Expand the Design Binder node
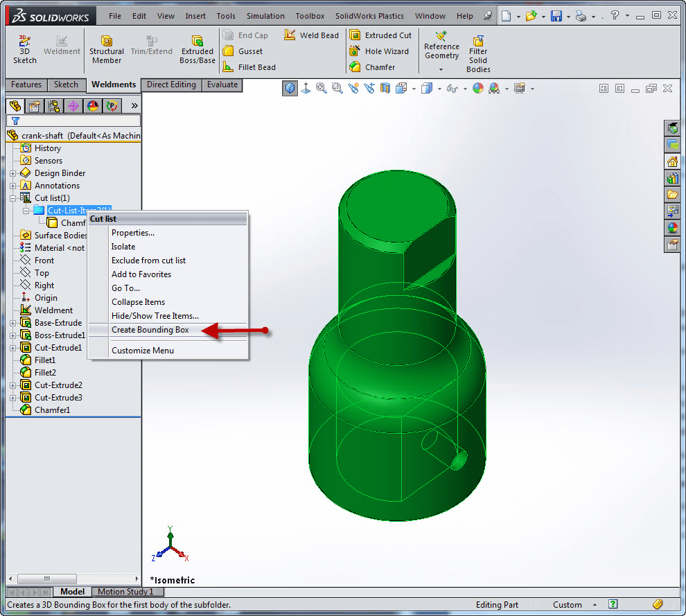The width and height of the screenshot is (686, 616). [x=13, y=173]
